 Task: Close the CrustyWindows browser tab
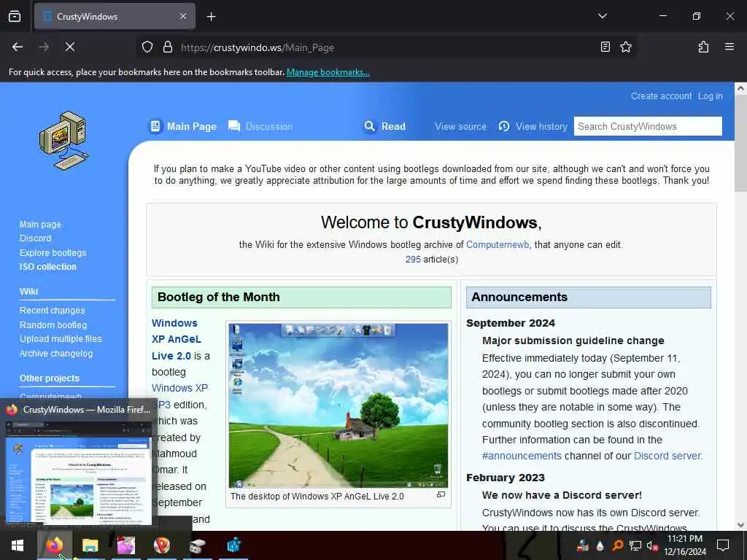(183, 16)
